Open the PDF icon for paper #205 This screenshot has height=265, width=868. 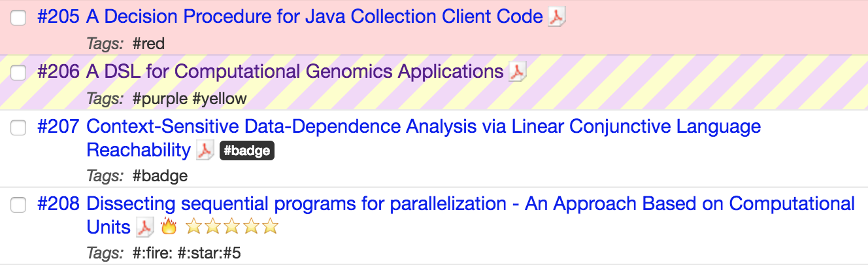click(557, 17)
